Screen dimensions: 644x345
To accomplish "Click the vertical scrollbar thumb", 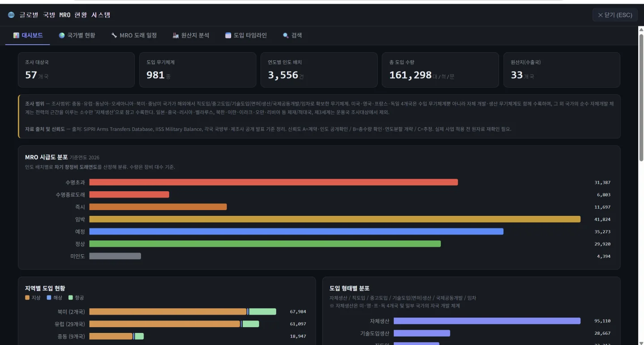I will click(641, 97).
